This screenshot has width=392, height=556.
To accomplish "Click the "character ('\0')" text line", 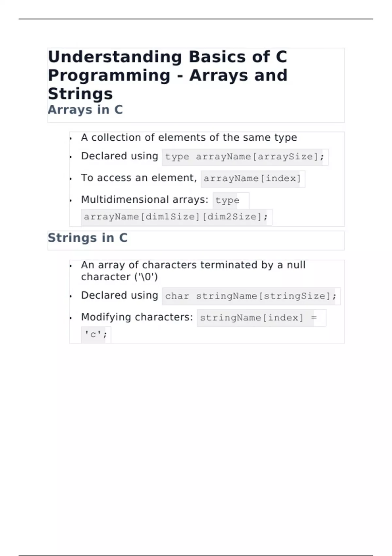I will 119,277.
